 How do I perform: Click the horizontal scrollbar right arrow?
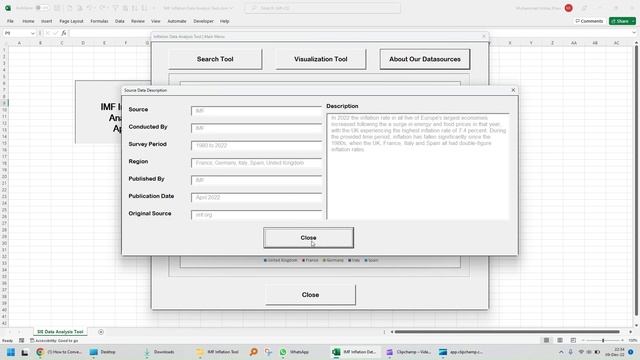click(630, 332)
